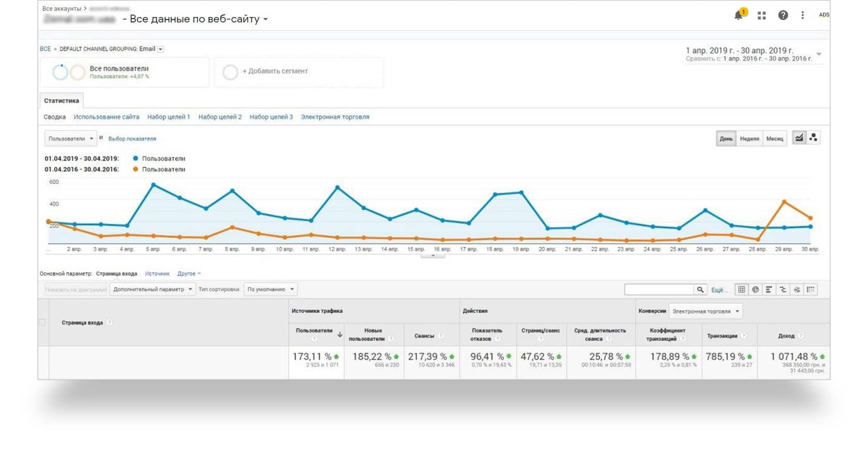The height and width of the screenshot is (453, 868).
Task: Click the Выбор показателя link
Action: click(x=132, y=138)
